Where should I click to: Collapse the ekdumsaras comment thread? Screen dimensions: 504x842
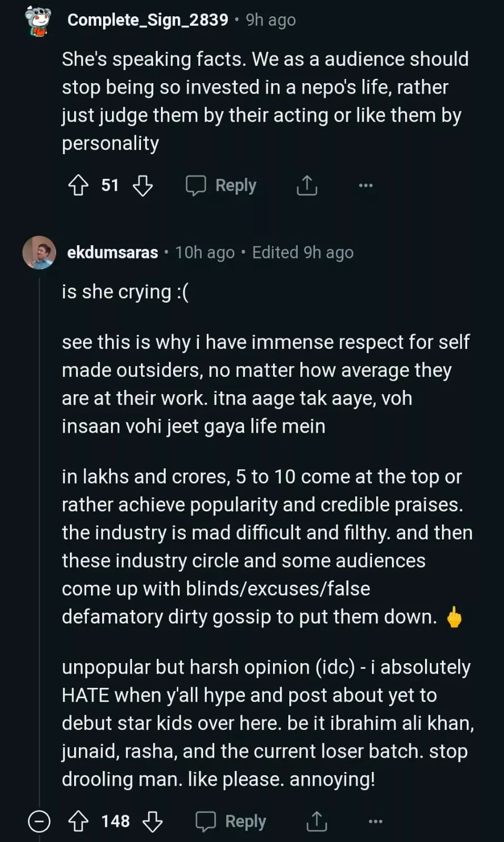39,821
